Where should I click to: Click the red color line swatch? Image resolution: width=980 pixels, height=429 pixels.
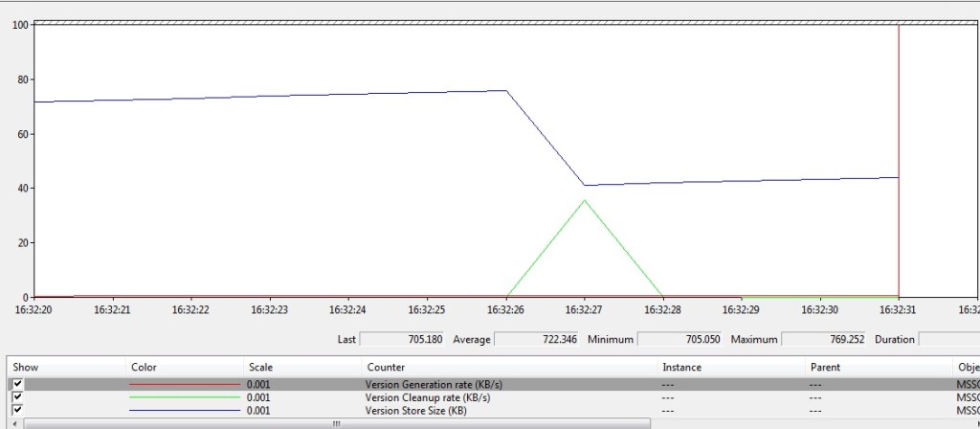[x=185, y=384]
